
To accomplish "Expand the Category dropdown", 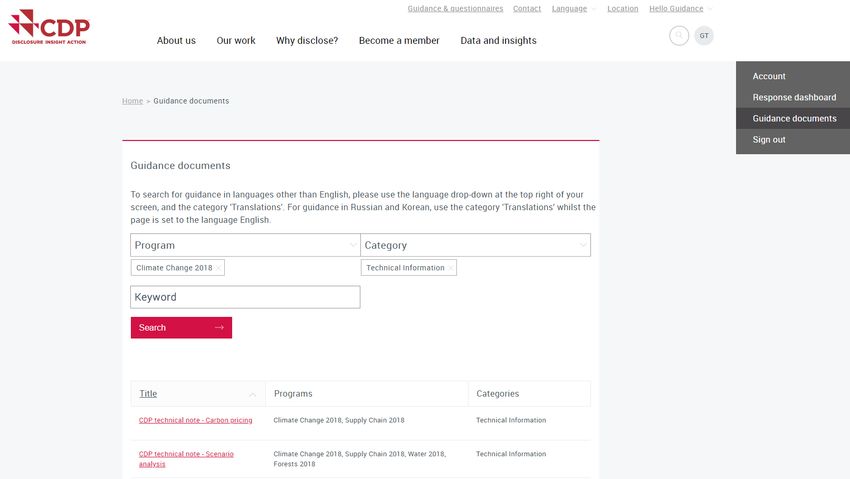I will [475, 245].
